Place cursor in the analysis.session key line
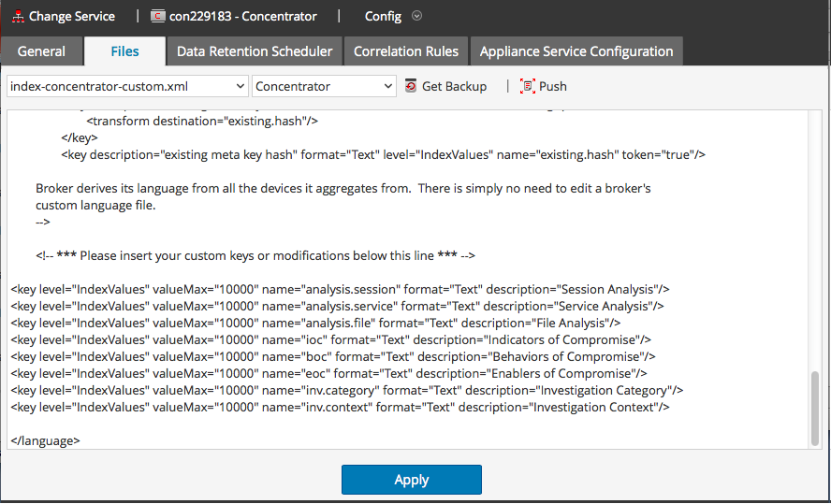 [341, 289]
